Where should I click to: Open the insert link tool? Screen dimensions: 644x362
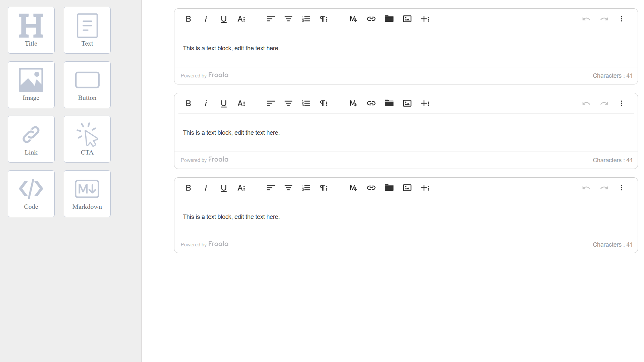(371, 19)
